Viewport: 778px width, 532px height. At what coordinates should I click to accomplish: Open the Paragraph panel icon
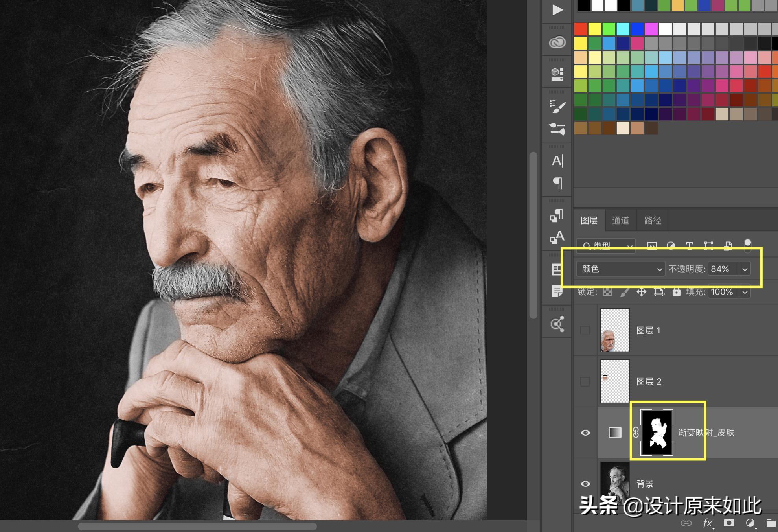(557, 183)
